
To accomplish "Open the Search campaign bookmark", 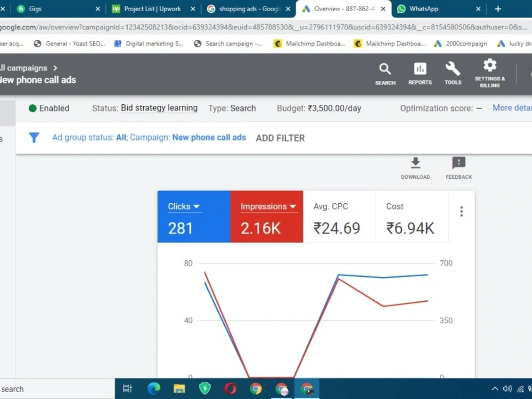I will coord(228,44).
